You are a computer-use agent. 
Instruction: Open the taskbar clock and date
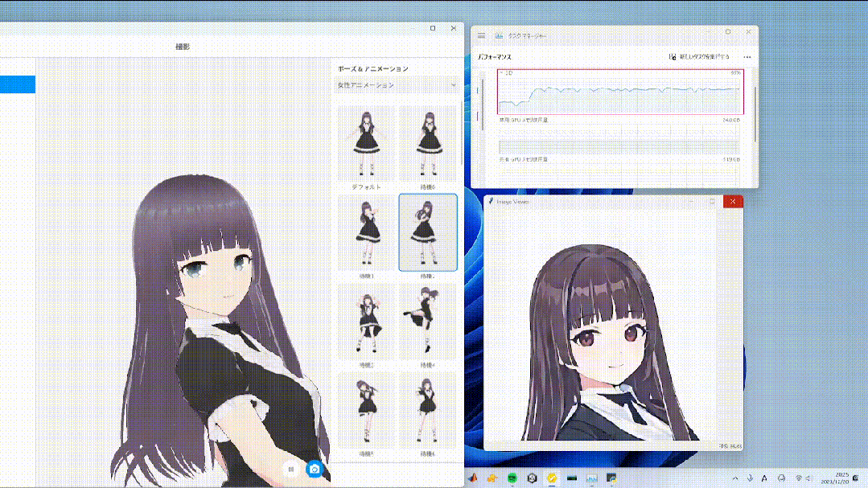[837, 478]
